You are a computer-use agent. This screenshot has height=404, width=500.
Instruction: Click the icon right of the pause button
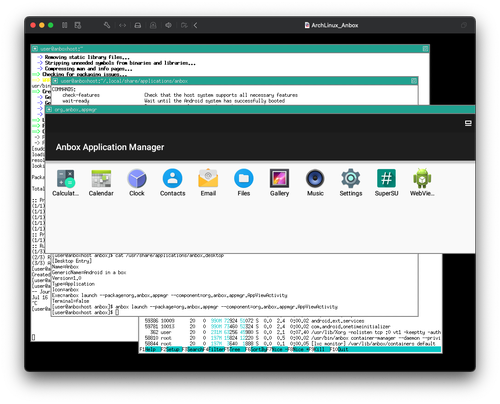click(x=78, y=25)
